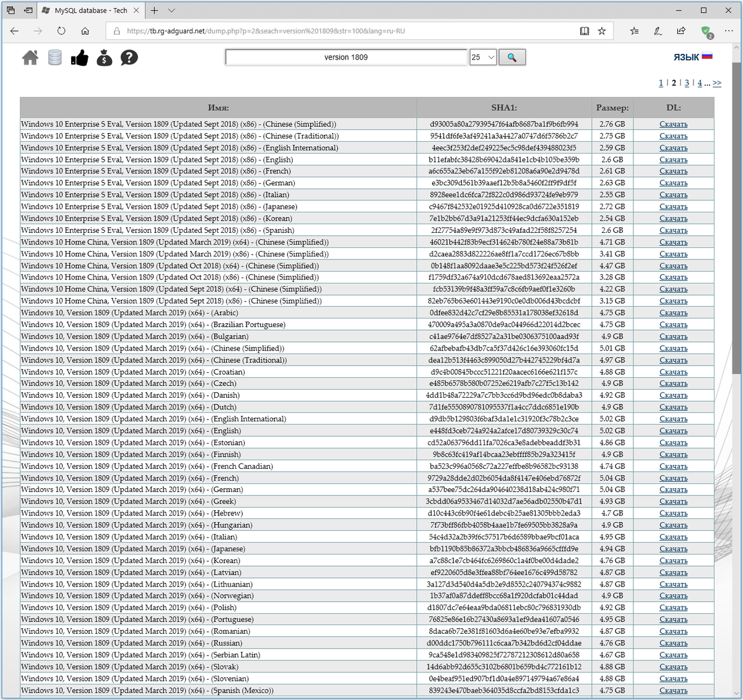Screen dimensions: 743x700
Task: Download Windows 10 1809 x64 Japanese
Action: point(673,549)
